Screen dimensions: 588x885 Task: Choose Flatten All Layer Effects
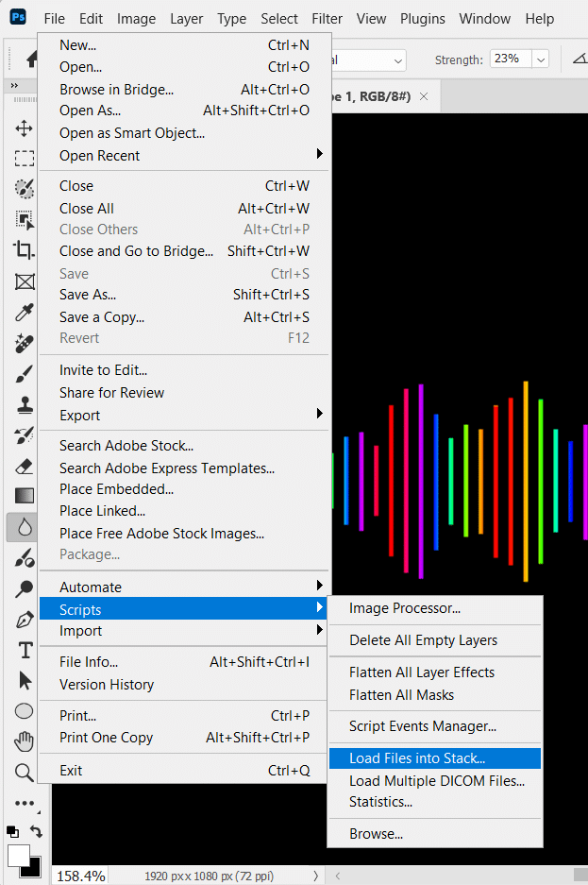(x=435, y=672)
